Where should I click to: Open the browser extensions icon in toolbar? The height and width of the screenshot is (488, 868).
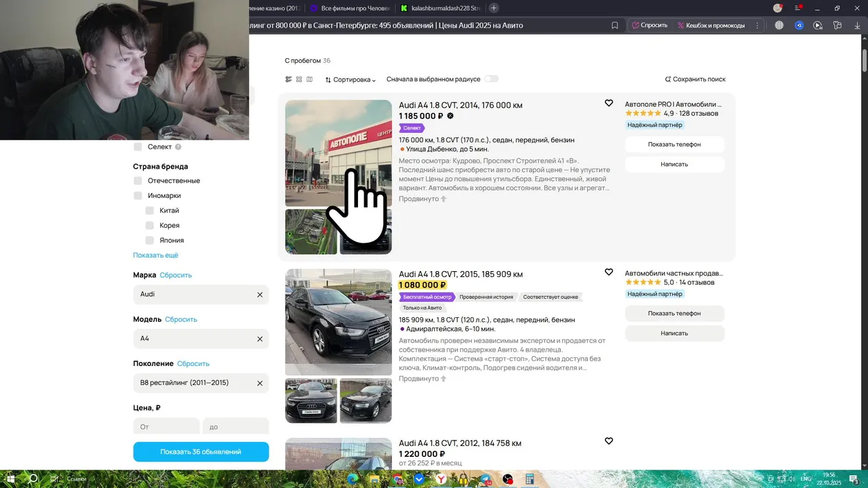coord(838,25)
